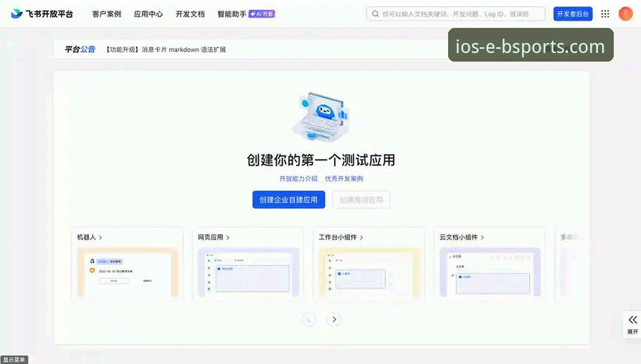Click 创建企业自建应用 button
The height and width of the screenshot is (364, 641).
(289, 199)
